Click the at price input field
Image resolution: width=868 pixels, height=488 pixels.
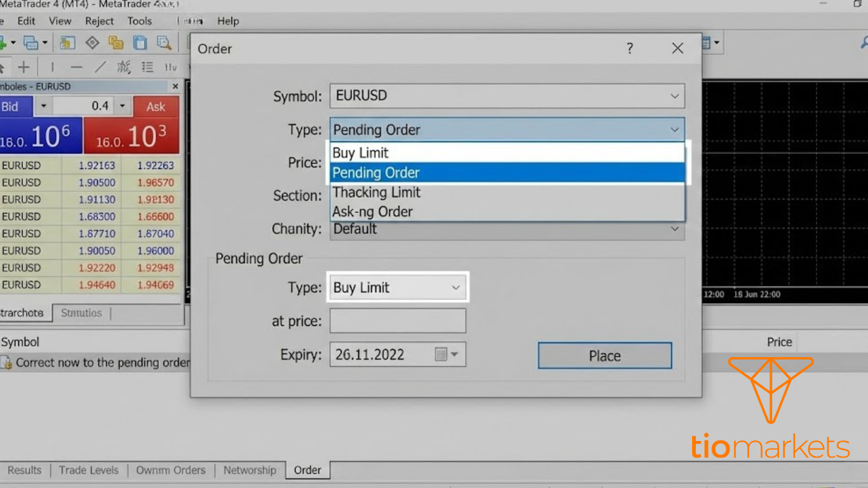[397, 320]
